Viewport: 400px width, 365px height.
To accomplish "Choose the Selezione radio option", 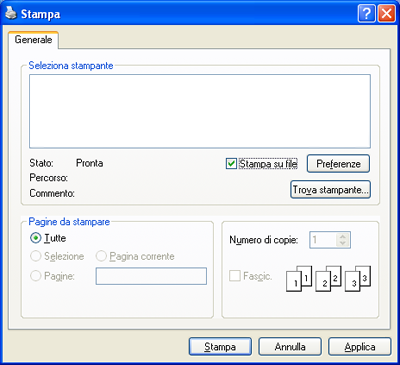I will [x=35, y=256].
